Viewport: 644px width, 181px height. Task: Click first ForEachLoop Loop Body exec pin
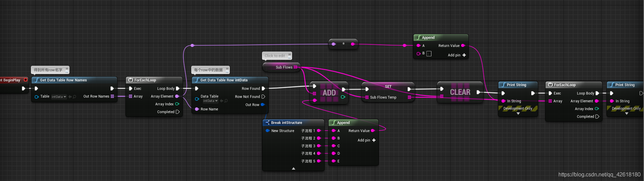pos(178,88)
